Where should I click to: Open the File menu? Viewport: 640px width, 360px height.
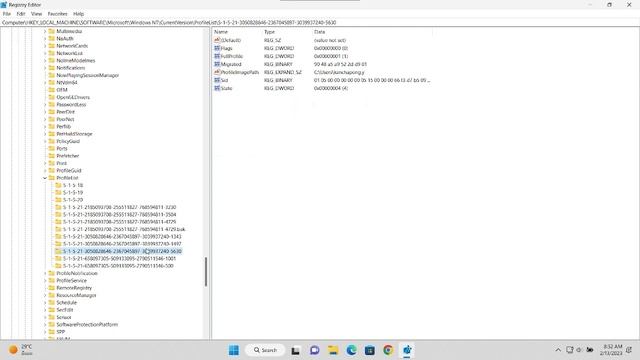pyautogui.click(x=7, y=14)
